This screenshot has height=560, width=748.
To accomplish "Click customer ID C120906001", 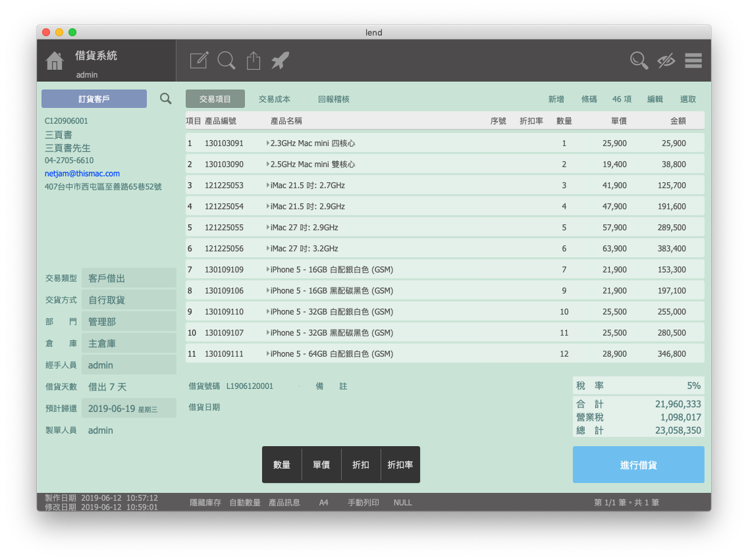I will [67, 121].
